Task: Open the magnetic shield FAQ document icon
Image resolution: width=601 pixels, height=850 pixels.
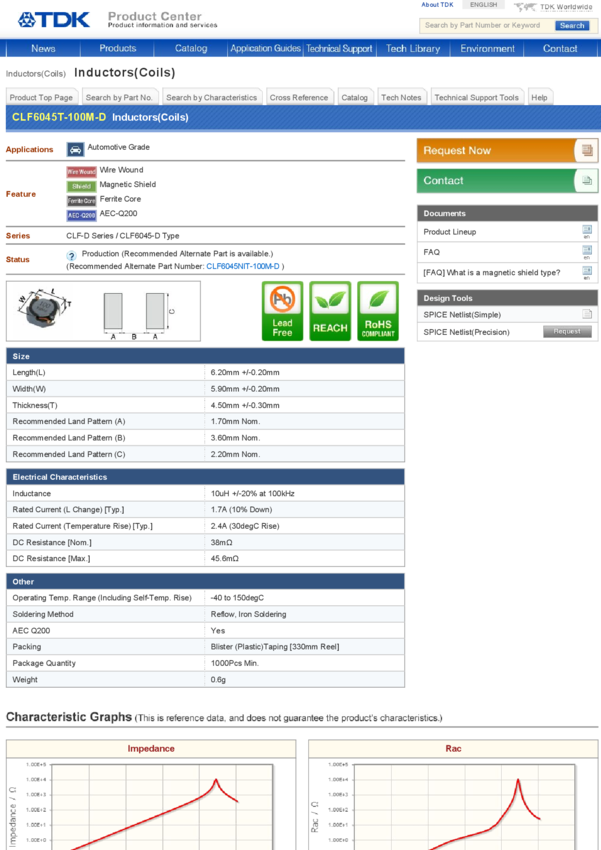Action: [x=587, y=273]
